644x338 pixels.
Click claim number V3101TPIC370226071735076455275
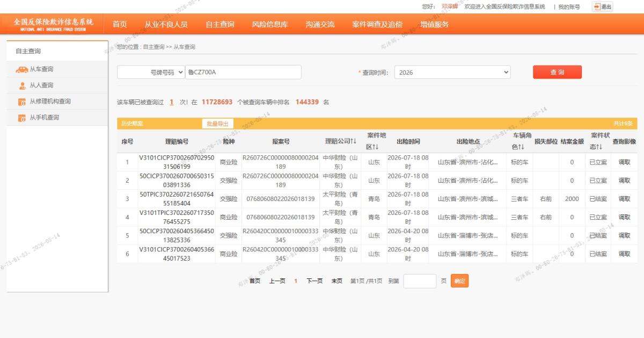pyautogui.click(x=177, y=217)
